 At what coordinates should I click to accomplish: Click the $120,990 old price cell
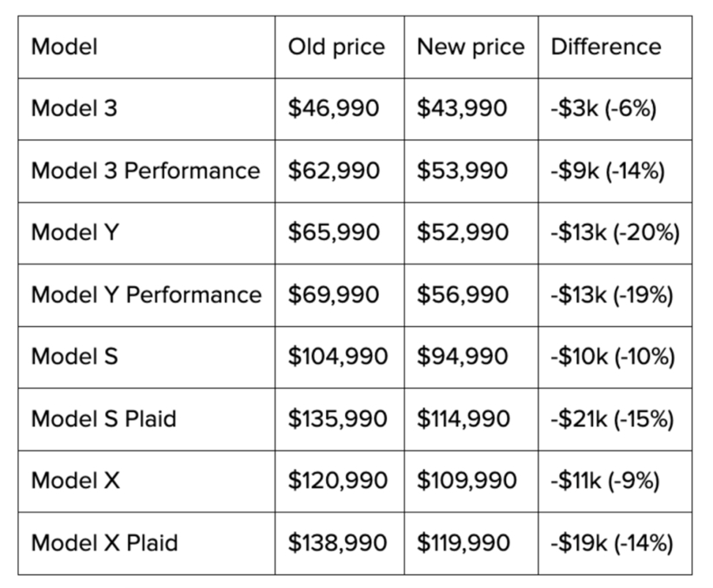[x=338, y=480]
